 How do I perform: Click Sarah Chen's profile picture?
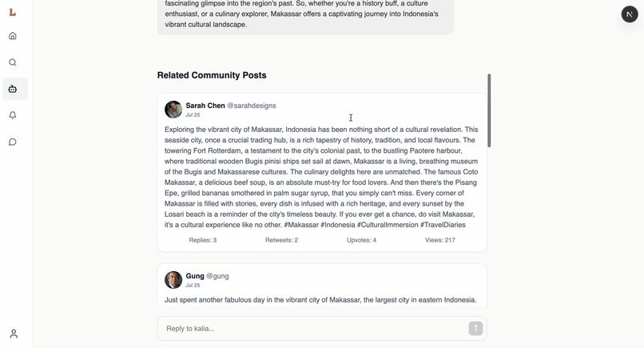point(173,110)
